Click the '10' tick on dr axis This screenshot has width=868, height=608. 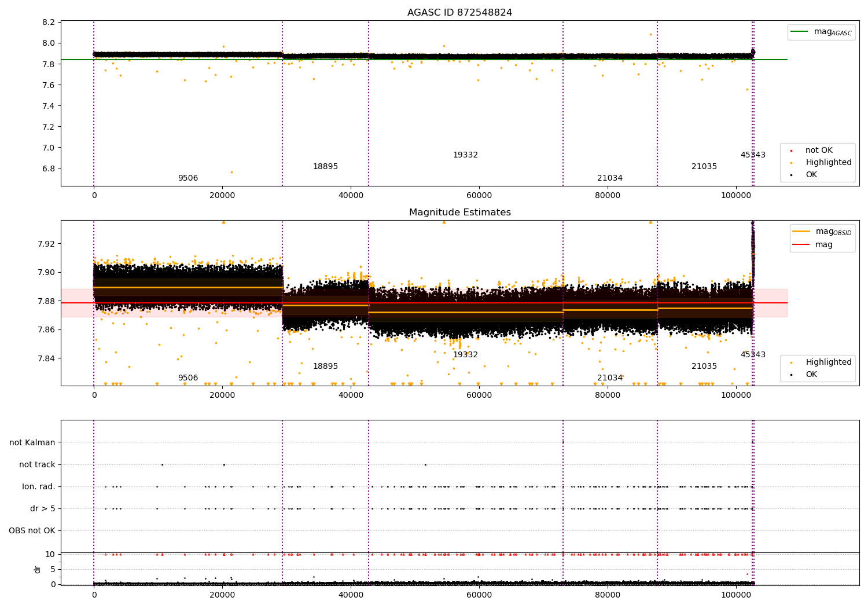(x=50, y=554)
